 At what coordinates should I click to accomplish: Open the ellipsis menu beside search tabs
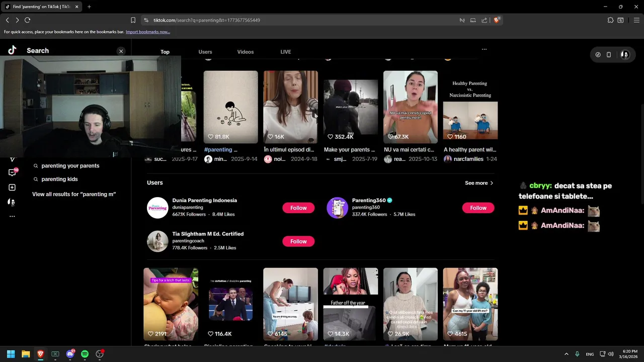[484, 49]
